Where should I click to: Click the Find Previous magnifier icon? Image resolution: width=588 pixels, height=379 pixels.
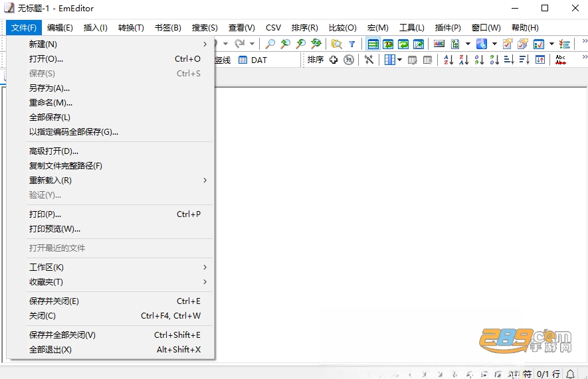(x=301, y=44)
